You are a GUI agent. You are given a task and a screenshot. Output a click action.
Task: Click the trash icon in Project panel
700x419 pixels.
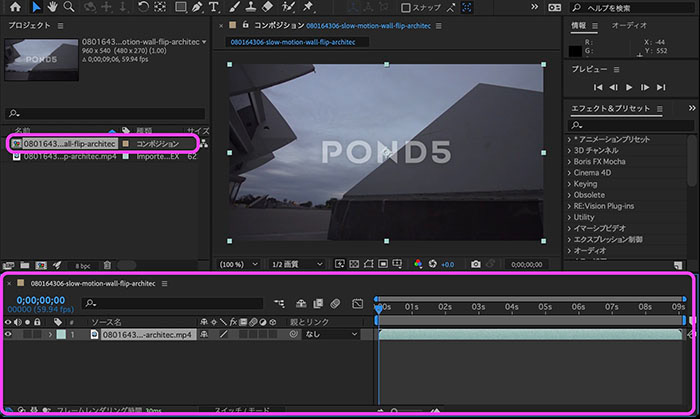tap(107, 265)
